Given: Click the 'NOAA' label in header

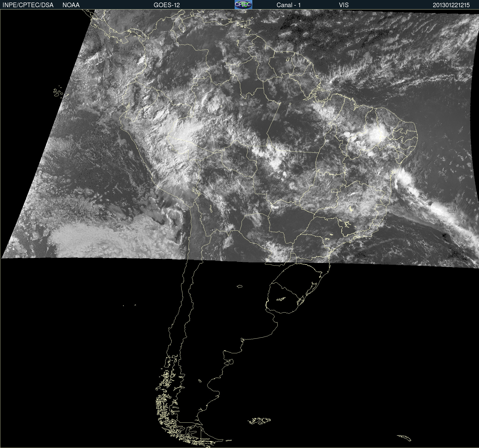Looking at the screenshot, I should pyautogui.click(x=71, y=5).
